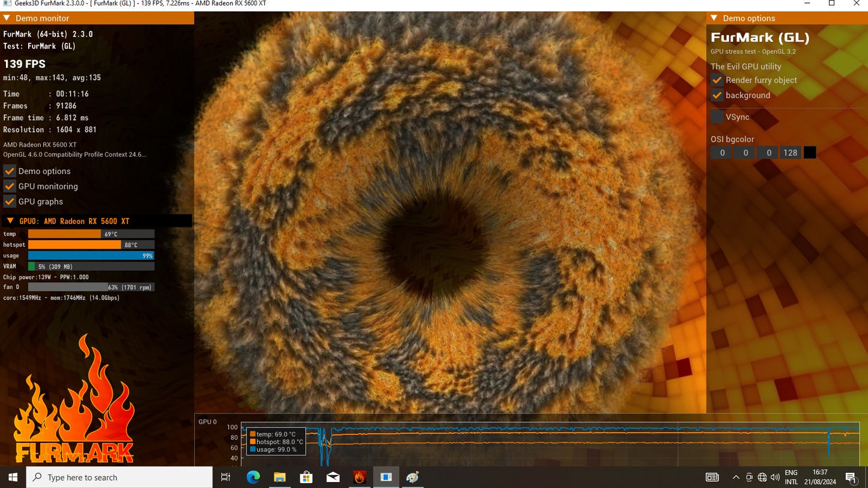Image resolution: width=868 pixels, height=488 pixels.
Task: Click the volume speaker icon in the tray
Action: 774,477
